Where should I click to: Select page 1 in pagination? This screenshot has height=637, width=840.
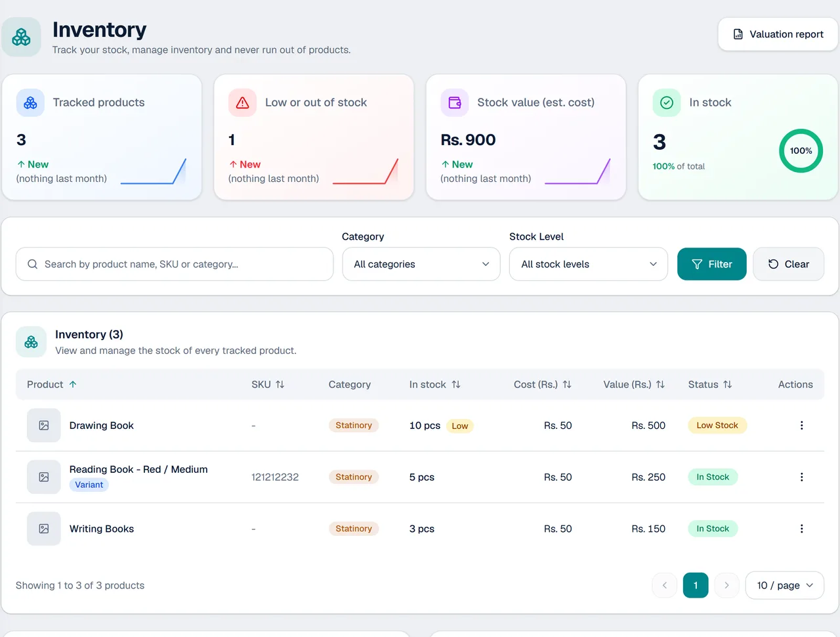[696, 585]
